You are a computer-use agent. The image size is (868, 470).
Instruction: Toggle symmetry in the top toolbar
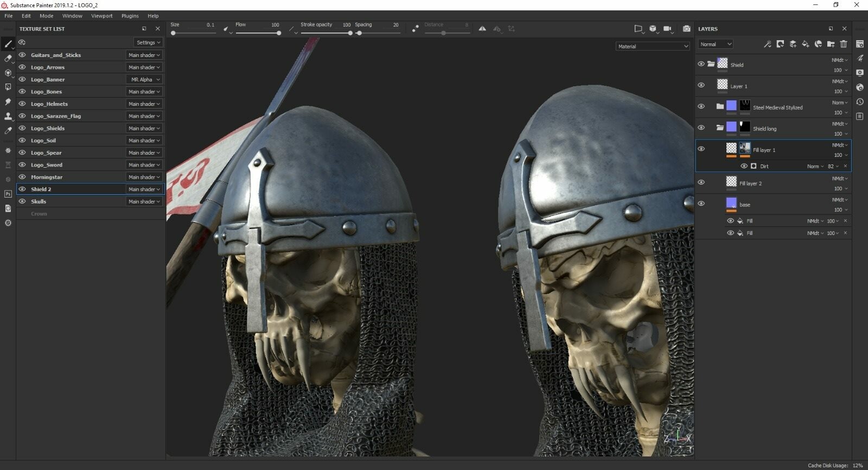[482, 29]
